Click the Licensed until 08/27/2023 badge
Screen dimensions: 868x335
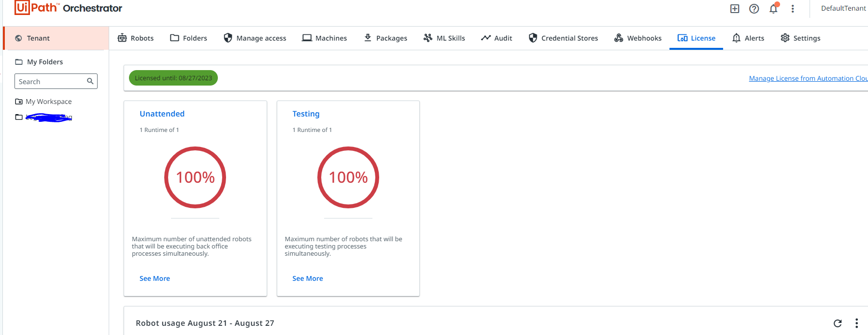173,78
